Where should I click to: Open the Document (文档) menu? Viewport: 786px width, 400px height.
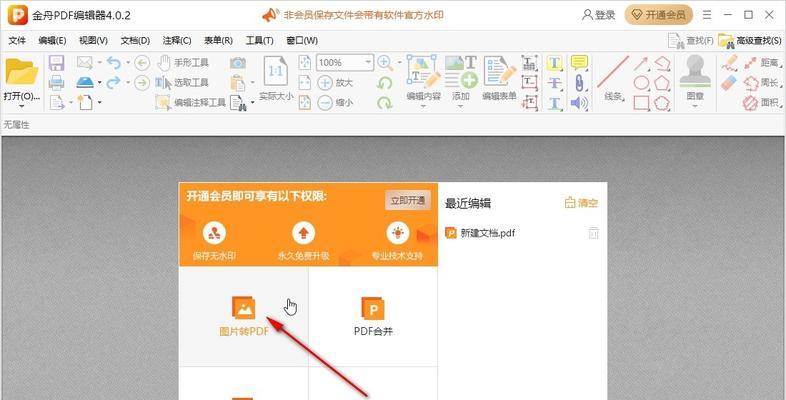(135, 41)
